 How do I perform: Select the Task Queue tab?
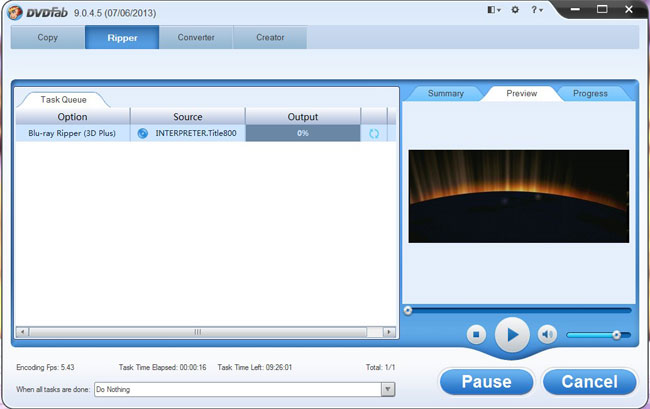63,99
